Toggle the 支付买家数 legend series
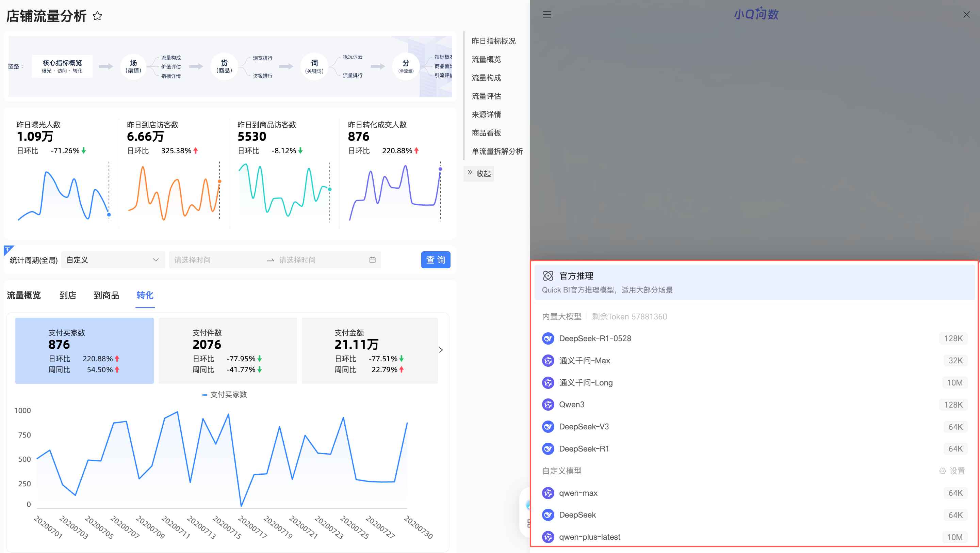Screen dimensions: 980x553 [x=225, y=395]
